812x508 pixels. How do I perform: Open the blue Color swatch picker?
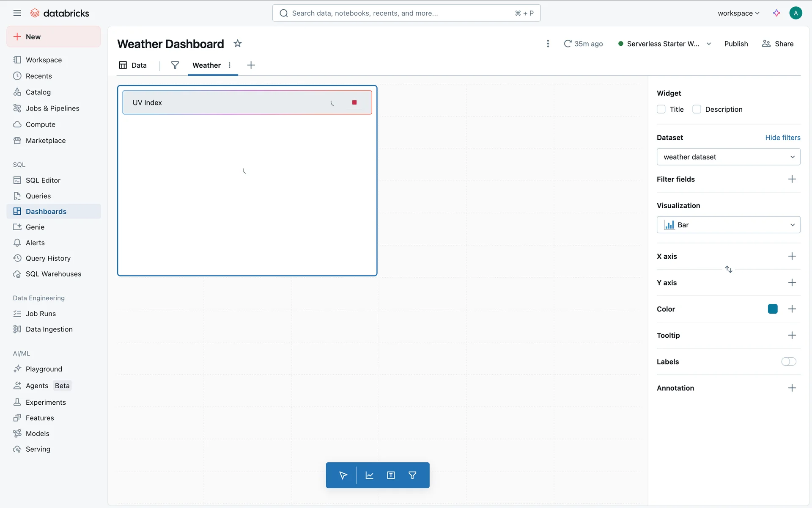click(772, 309)
